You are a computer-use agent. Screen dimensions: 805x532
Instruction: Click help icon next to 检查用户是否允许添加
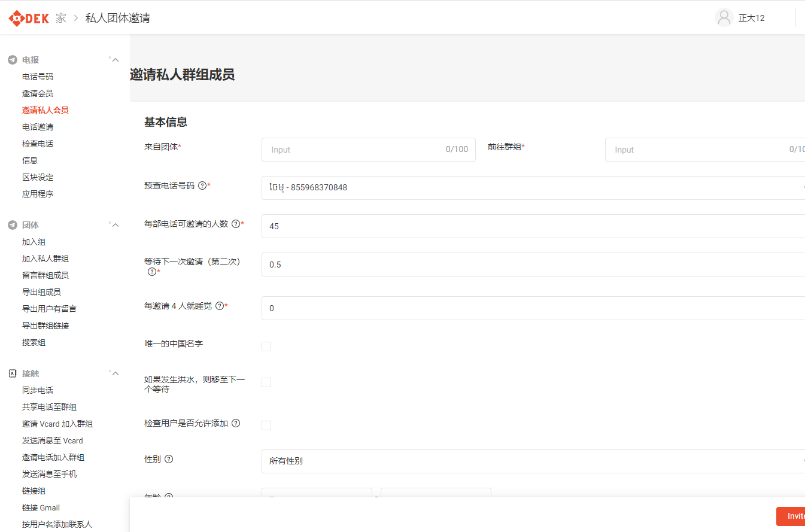(x=236, y=423)
